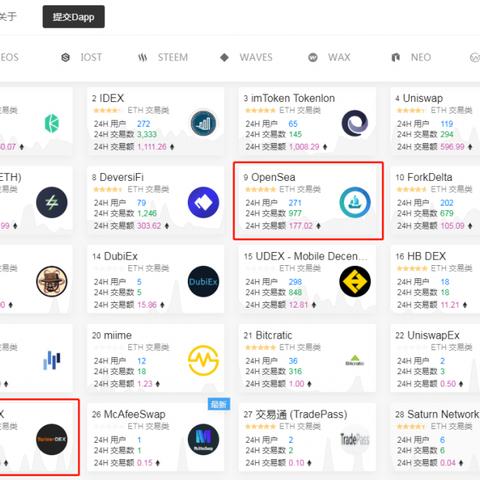Open the Bitcratic dapp title
Screen dimensions: 480x480
pos(274,335)
